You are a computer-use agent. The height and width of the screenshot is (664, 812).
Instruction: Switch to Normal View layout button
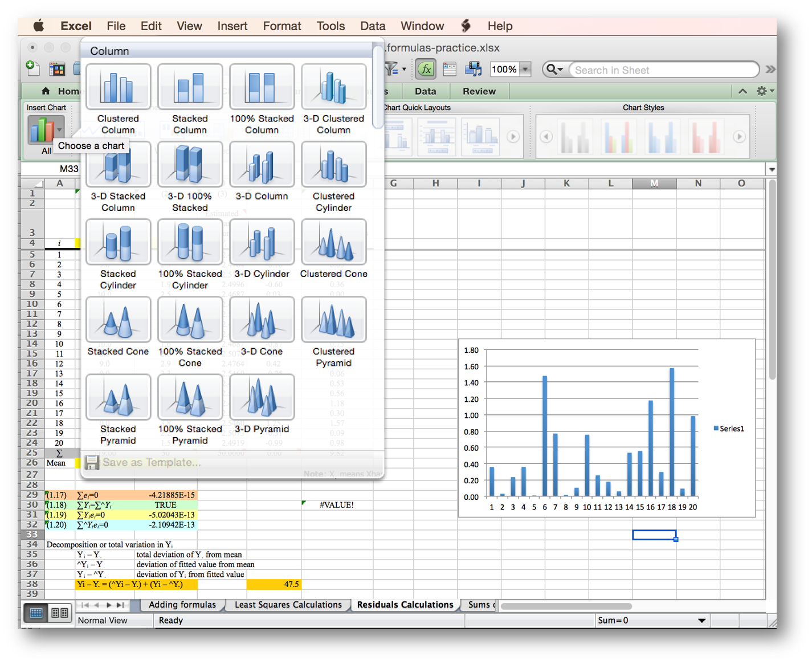pyautogui.click(x=36, y=613)
